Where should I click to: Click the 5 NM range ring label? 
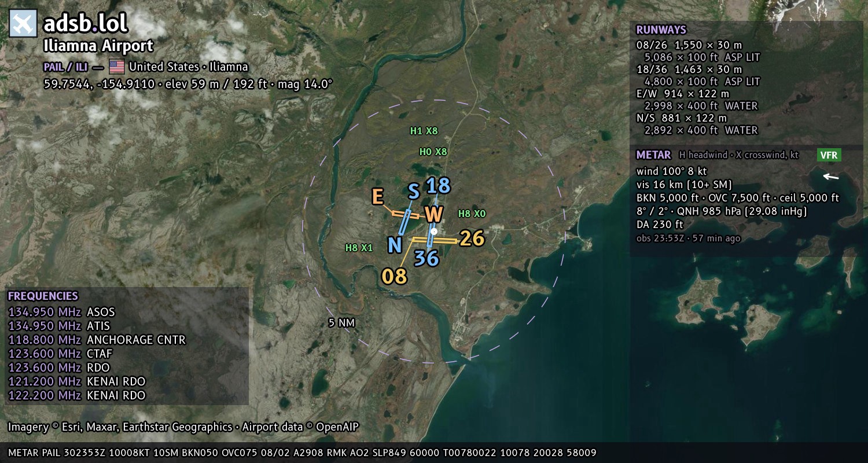pos(340,323)
